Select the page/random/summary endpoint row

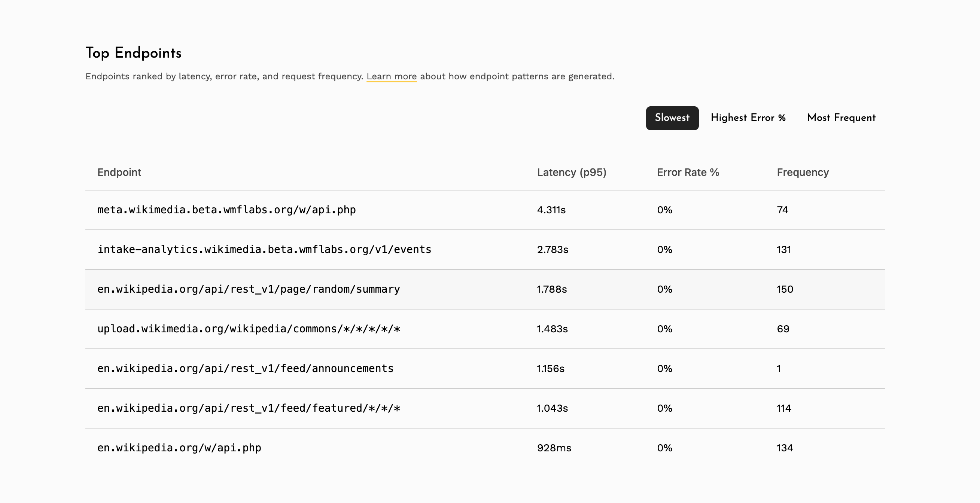(x=249, y=289)
